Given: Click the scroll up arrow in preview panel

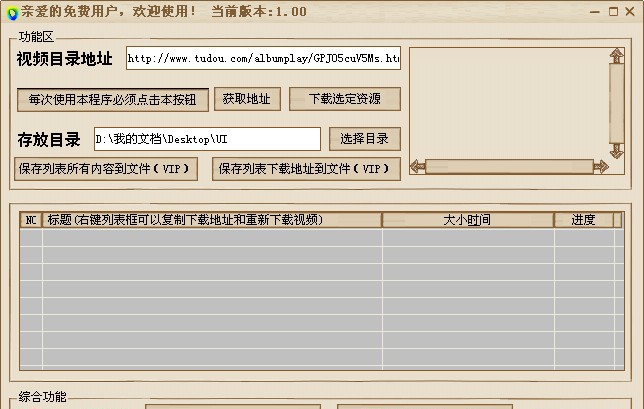Looking at the screenshot, I should click(x=616, y=56).
